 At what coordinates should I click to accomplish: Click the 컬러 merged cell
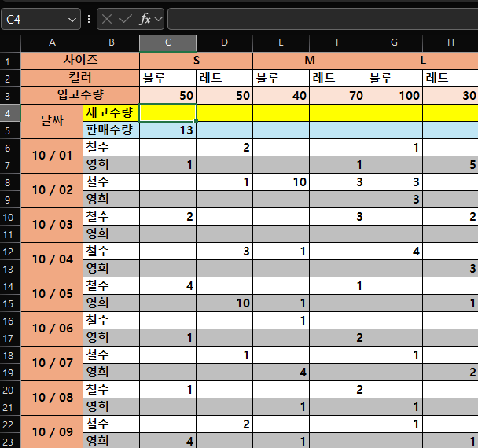click(80, 78)
